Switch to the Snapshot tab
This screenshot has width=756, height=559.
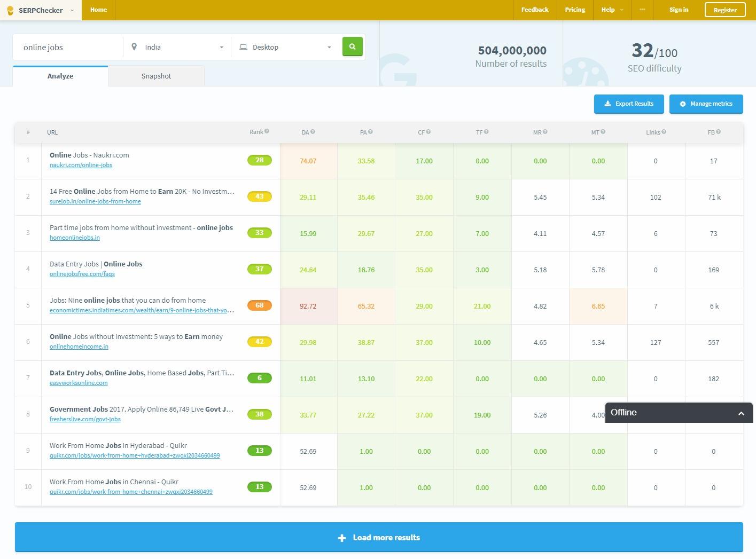click(x=156, y=76)
